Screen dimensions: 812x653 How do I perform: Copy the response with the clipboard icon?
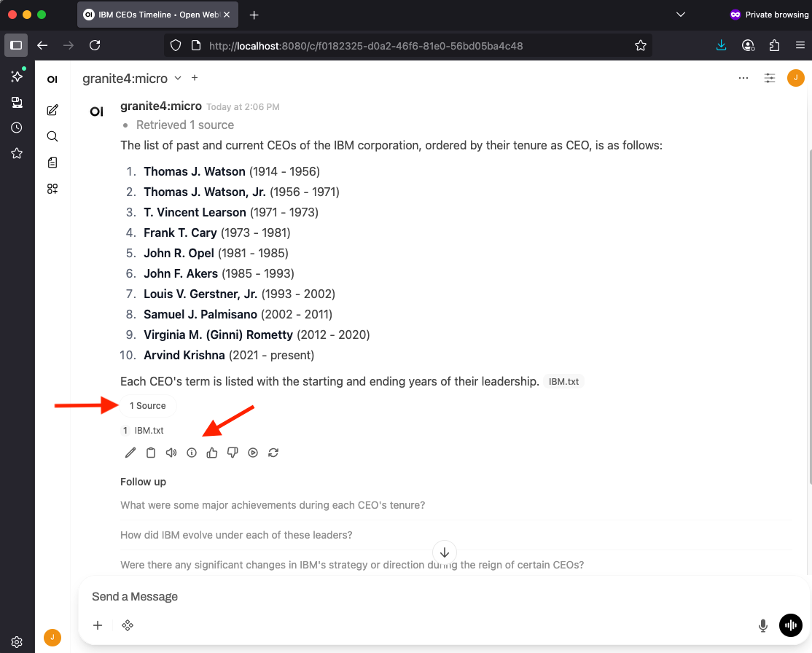(151, 453)
